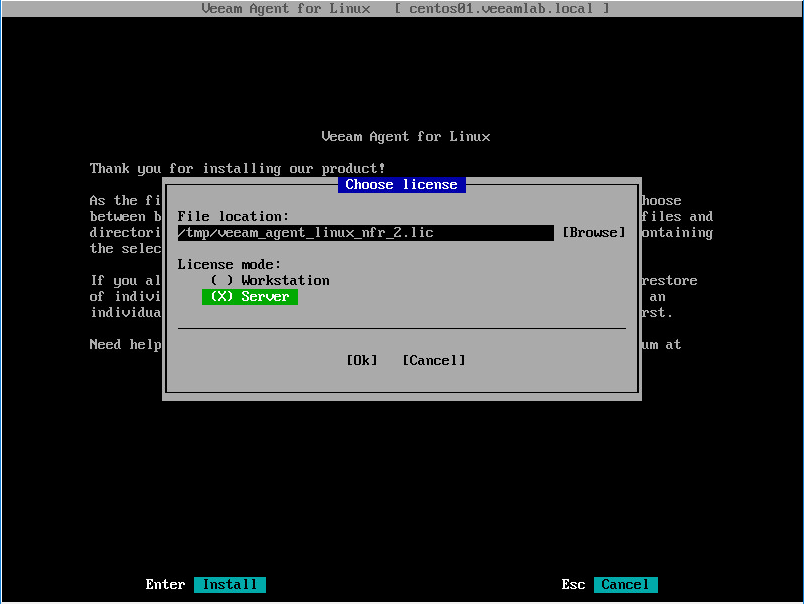Click the 'License mode:' label
This screenshot has height=604, width=804.
coord(229,265)
